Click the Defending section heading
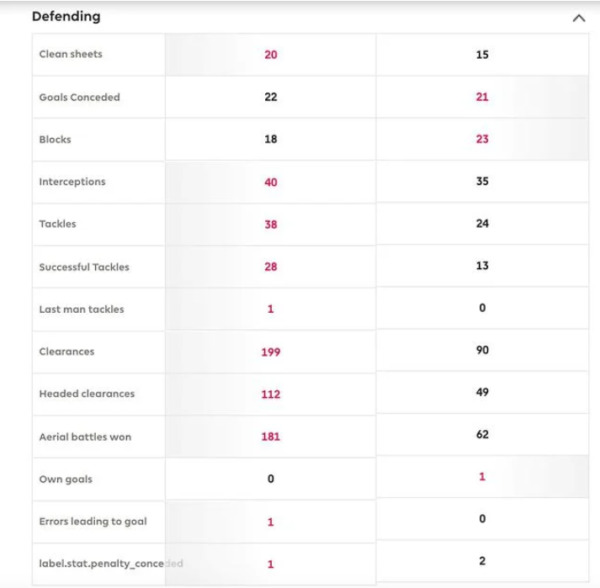600x588 pixels. [66, 17]
